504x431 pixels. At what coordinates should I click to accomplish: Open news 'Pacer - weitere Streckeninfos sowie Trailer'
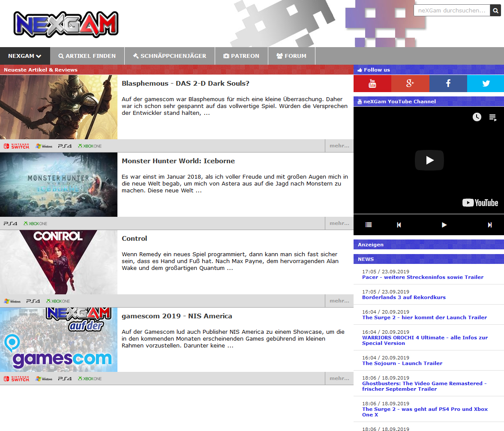423,277
